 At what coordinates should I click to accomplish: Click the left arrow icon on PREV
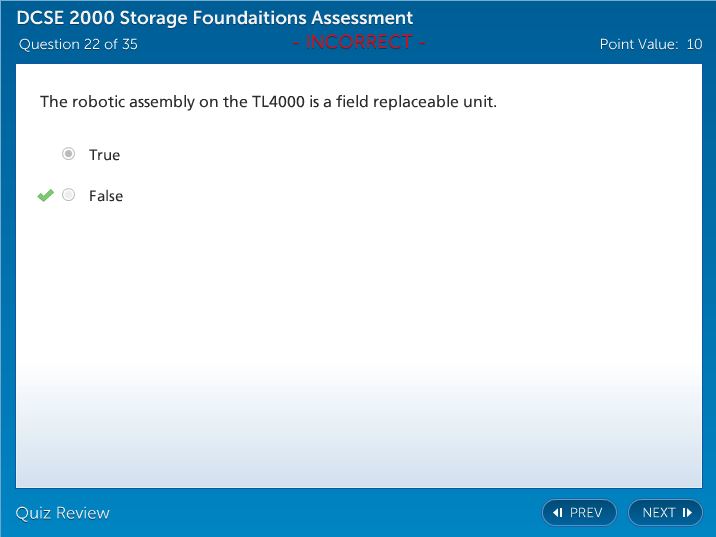(x=558, y=513)
